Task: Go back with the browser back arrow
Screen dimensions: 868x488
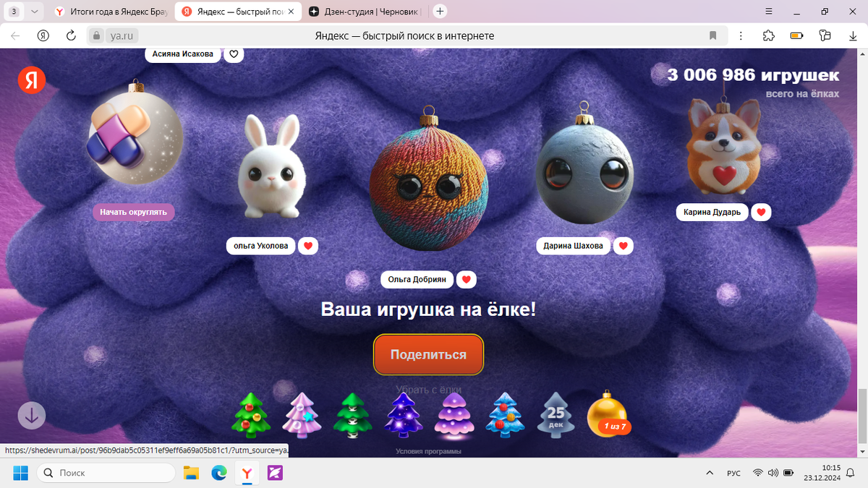Action: point(15,35)
